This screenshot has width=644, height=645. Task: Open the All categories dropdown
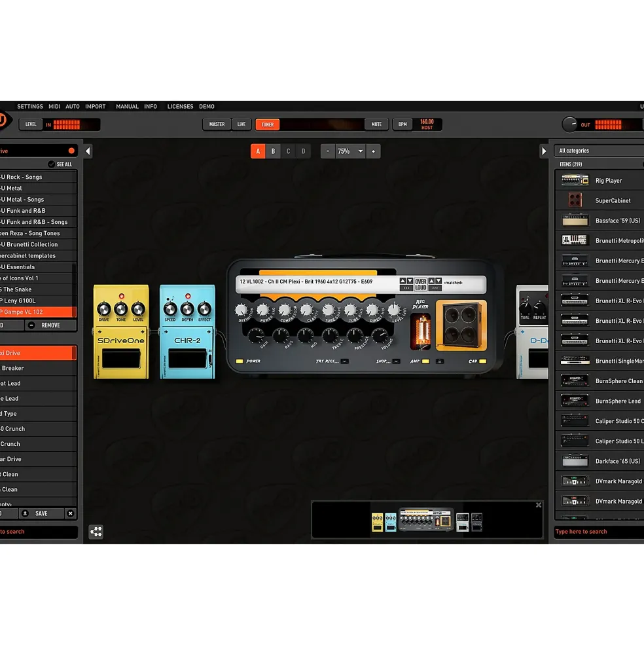tap(599, 151)
